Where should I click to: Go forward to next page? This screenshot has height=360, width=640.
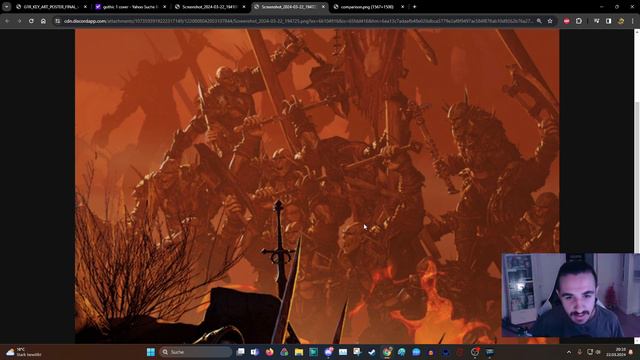[19, 21]
